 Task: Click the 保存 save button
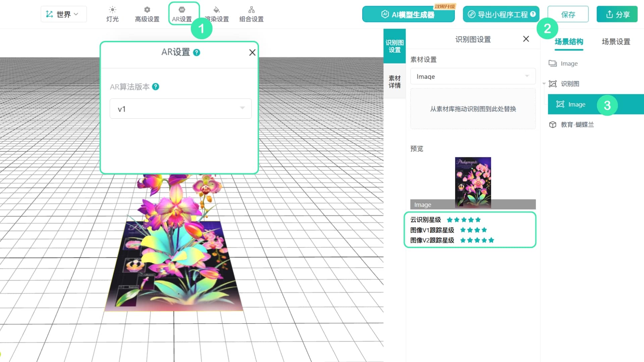pos(568,14)
